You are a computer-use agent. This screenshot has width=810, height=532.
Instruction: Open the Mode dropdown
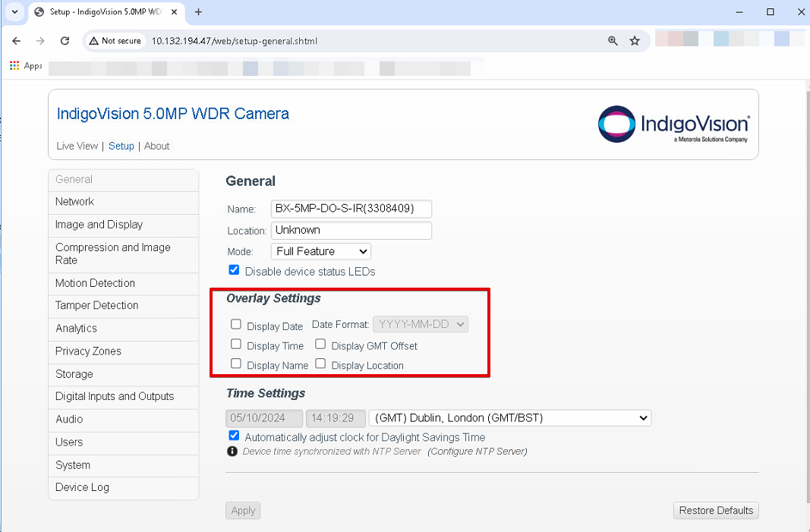pos(321,251)
